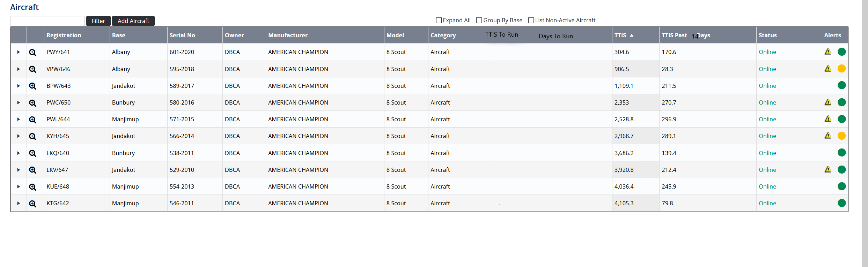This screenshot has width=868, height=267.
Task: Sort by Registration column header
Action: coord(64,35)
